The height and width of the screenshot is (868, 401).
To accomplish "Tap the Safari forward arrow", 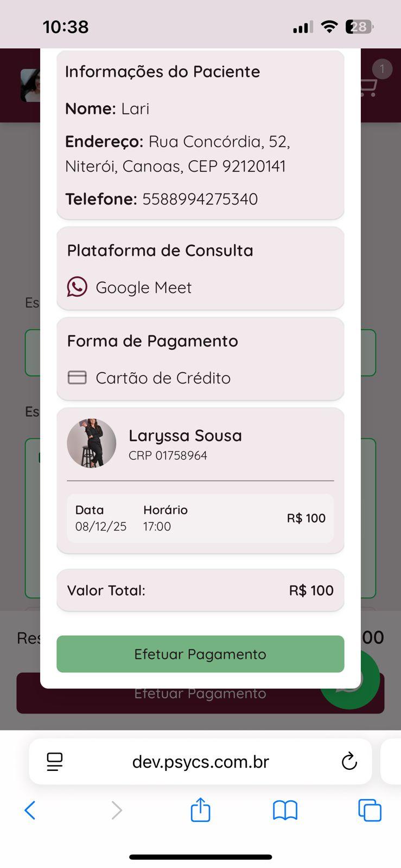I will pos(116,810).
